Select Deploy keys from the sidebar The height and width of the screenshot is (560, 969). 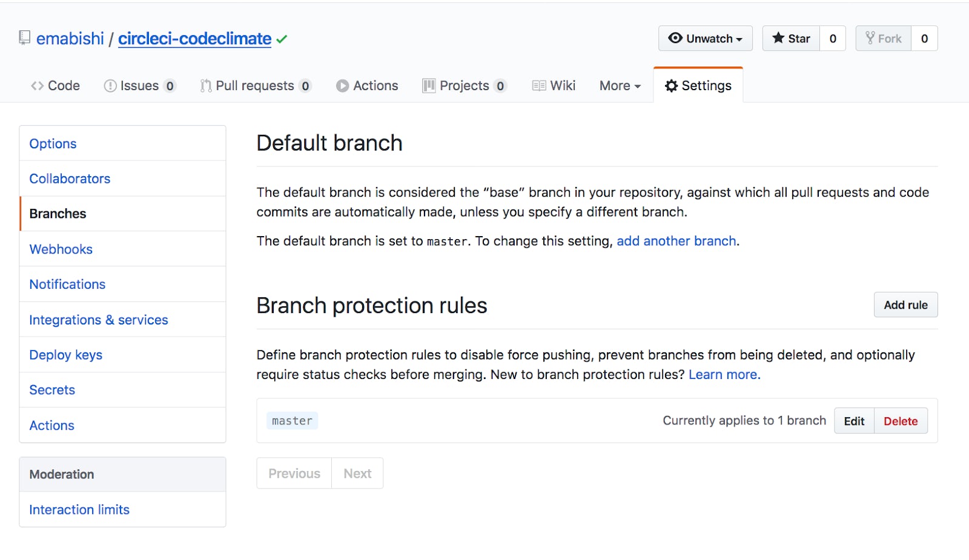66,355
